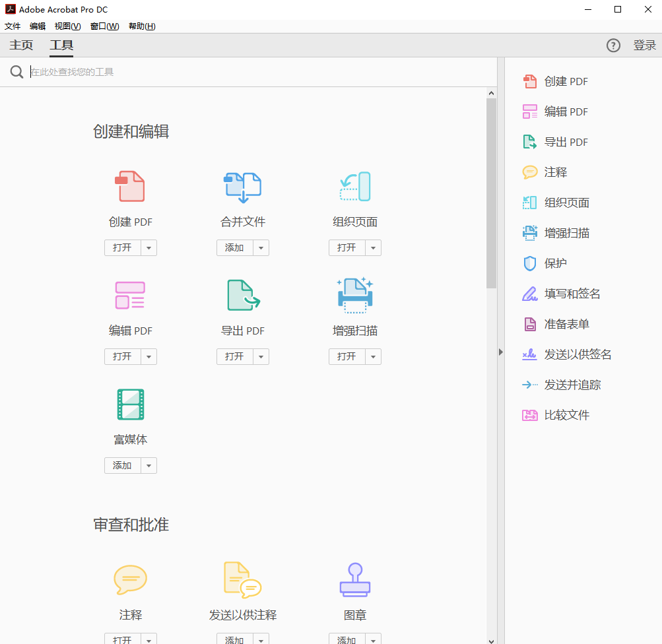Open the help question mark icon
Viewport: 662px width, 644px height.
pos(613,45)
